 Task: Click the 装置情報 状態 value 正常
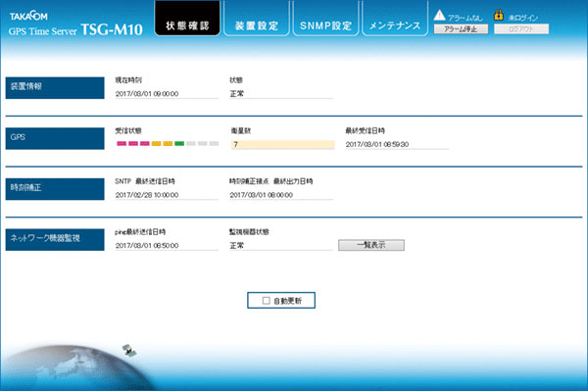(236, 94)
